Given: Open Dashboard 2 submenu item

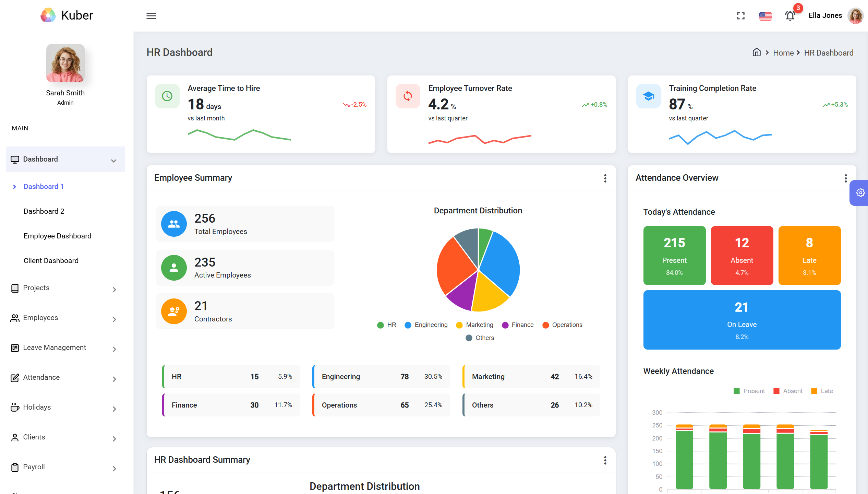Looking at the screenshot, I should coord(44,211).
